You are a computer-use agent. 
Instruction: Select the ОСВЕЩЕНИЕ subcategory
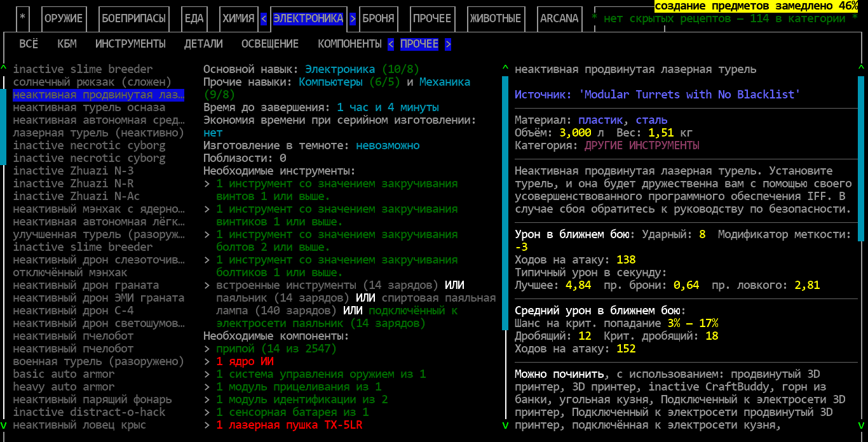click(270, 44)
